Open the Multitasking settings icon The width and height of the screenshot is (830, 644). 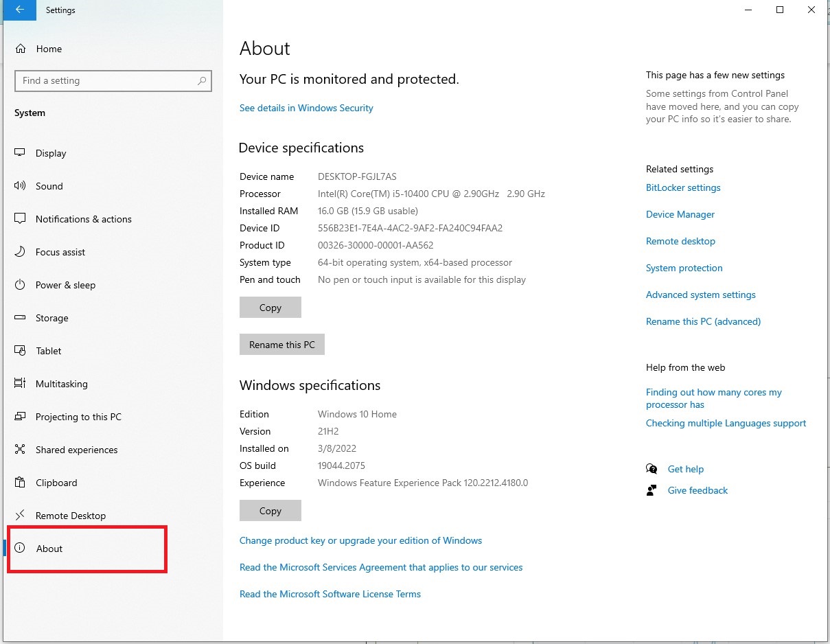point(19,383)
